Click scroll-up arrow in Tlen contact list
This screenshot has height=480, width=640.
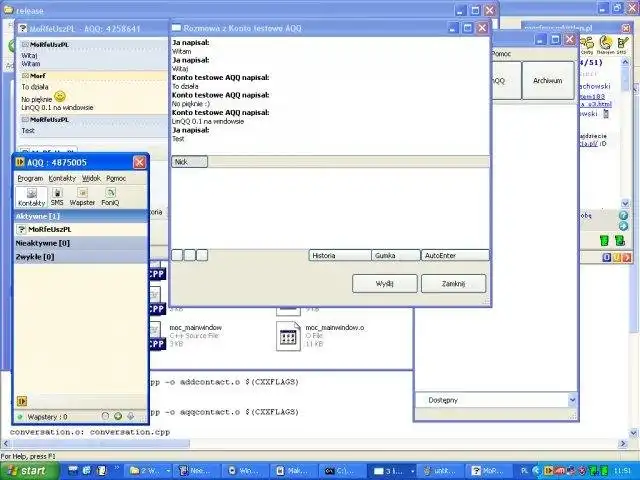[625, 62]
